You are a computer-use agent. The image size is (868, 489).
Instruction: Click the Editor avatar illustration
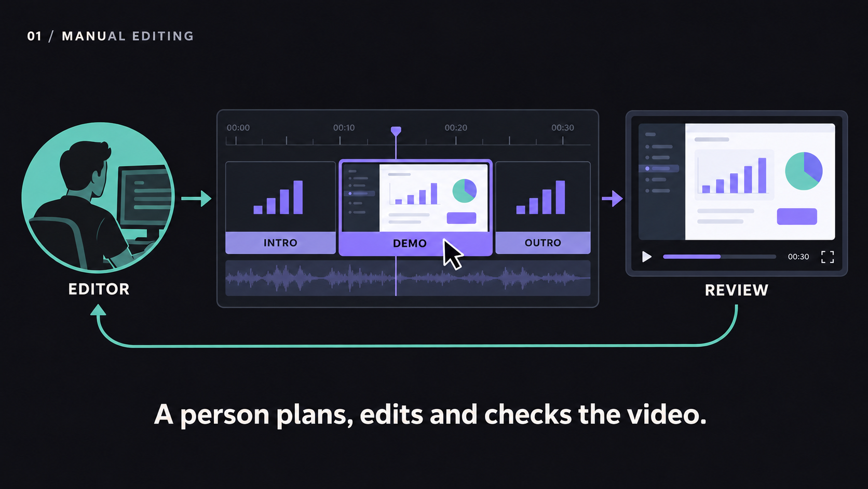click(98, 197)
